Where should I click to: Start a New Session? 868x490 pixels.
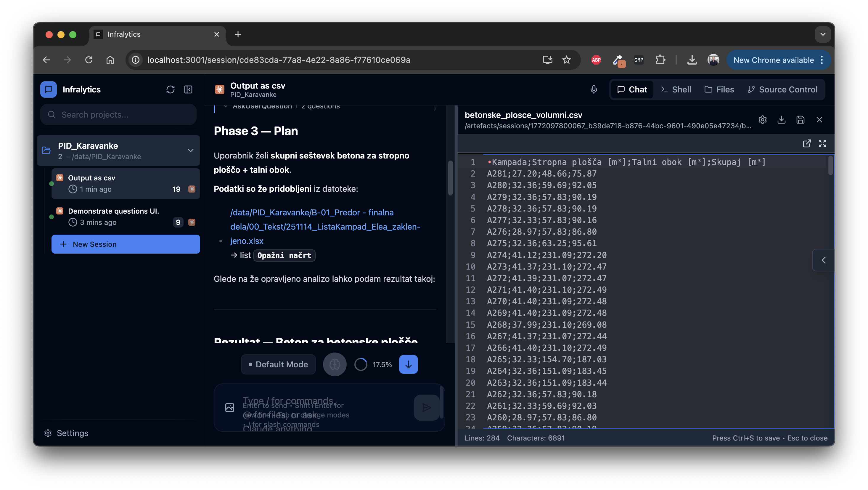tap(125, 244)
